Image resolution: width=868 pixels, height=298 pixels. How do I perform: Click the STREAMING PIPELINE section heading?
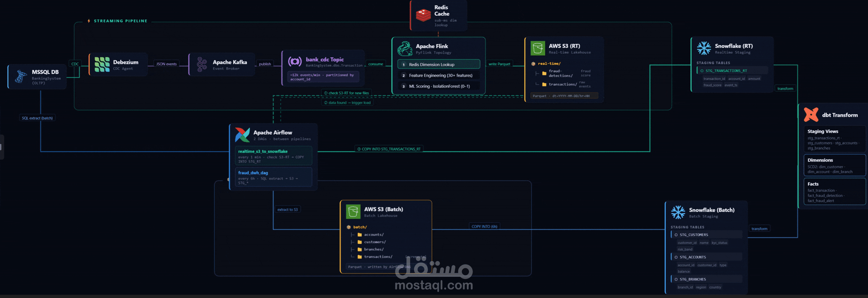pyautogui.click(x=121, y=21)
